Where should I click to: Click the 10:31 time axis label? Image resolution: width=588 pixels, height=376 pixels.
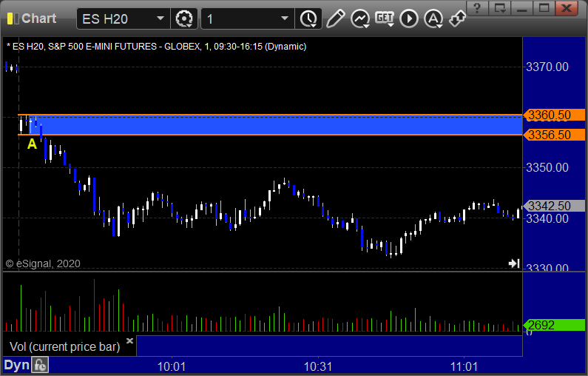(317, 366)
